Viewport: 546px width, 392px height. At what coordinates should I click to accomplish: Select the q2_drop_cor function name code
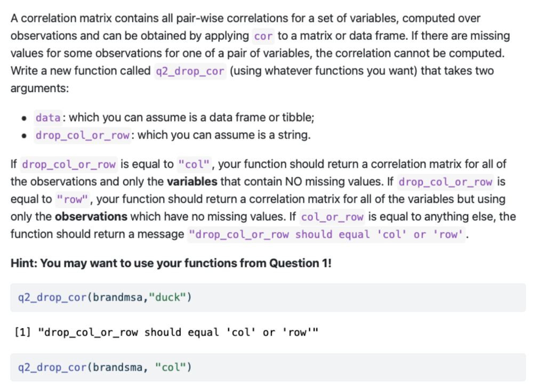click(x=190, y=71)
